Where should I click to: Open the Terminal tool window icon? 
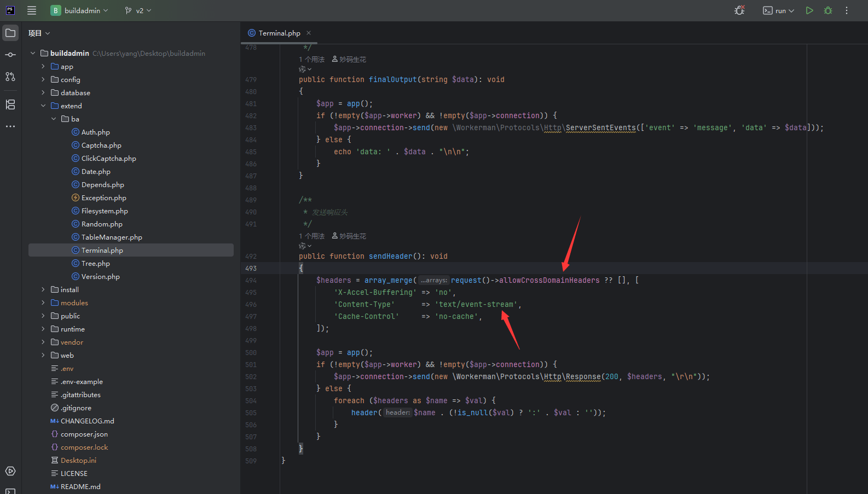(x=10, y=491)
